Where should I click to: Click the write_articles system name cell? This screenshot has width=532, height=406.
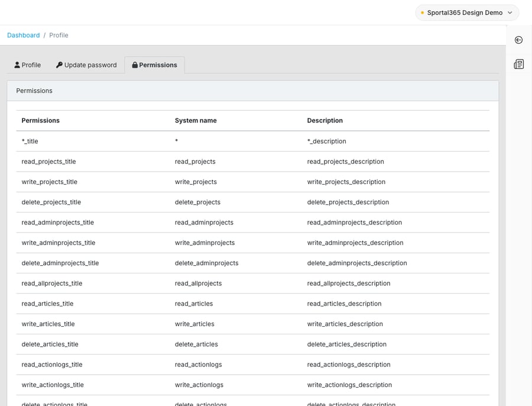235,324
